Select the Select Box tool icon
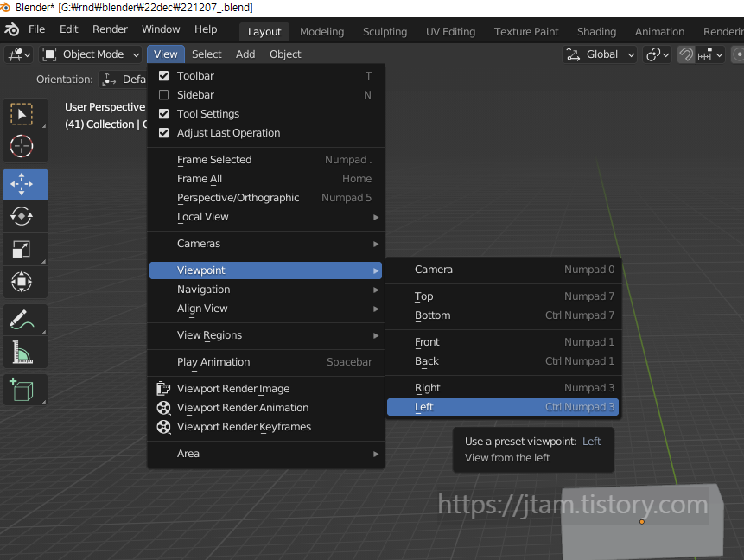Image resolution: width=744 pixels, height=560 pixels. coord(22,114)
